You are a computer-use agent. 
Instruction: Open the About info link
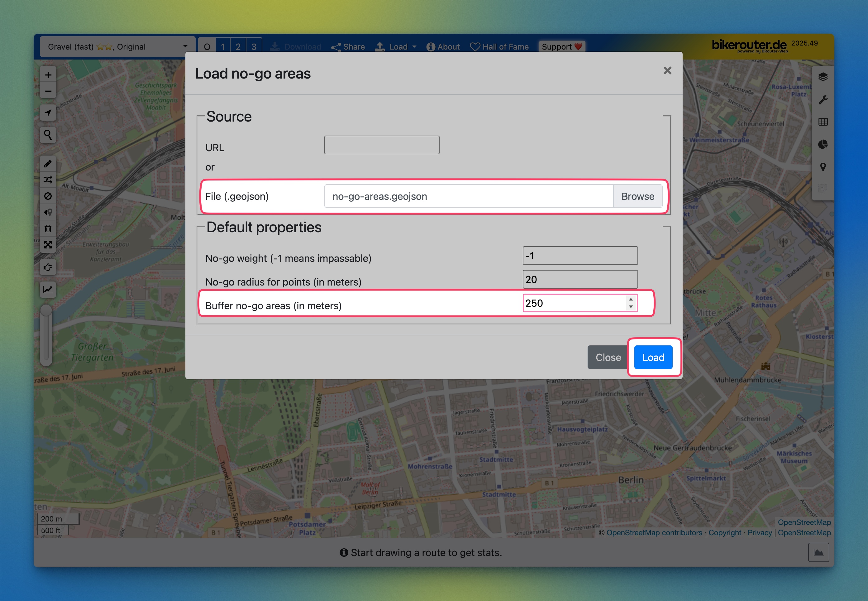pyautogui.click(x=443, y=47)
